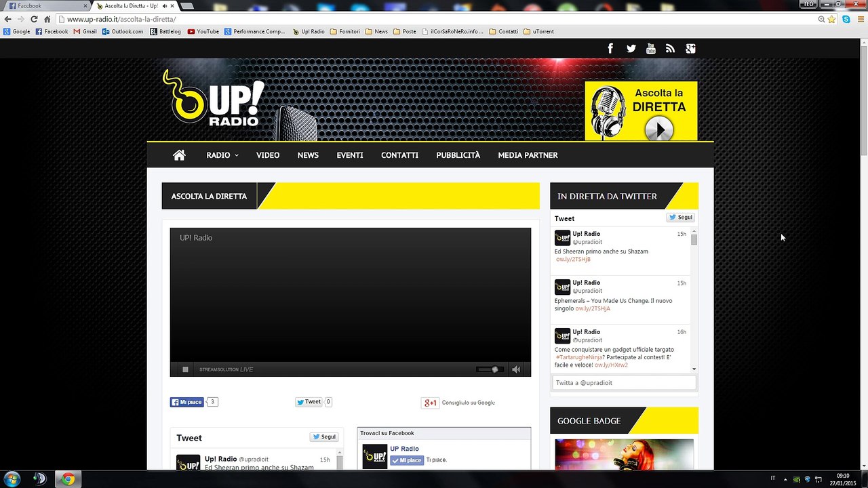Open the VIDEO menu item

(x=268, y=155)
